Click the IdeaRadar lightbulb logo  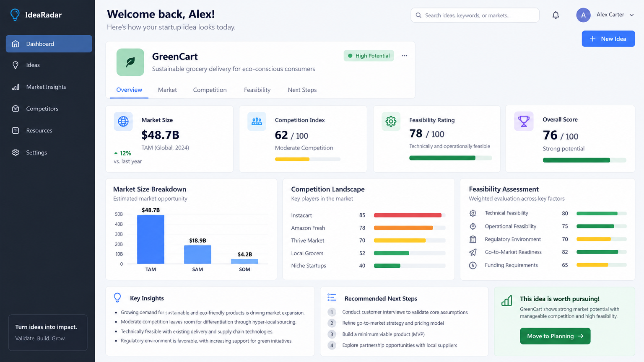15,15
